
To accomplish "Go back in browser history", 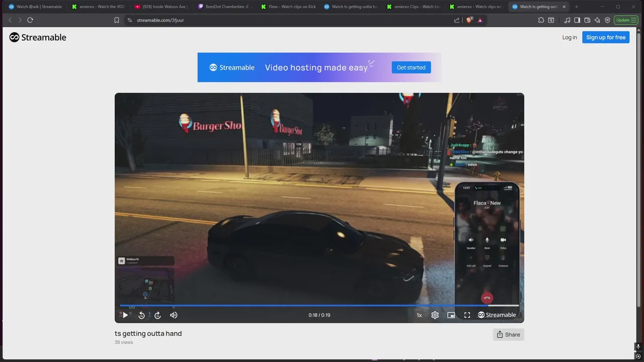I will click(x=10, y=20).
